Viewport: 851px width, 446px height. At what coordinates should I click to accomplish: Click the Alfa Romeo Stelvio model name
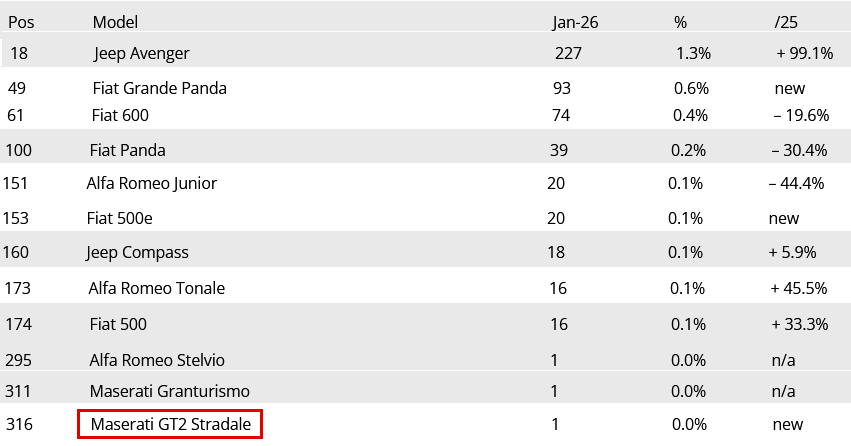click(157, 360)
